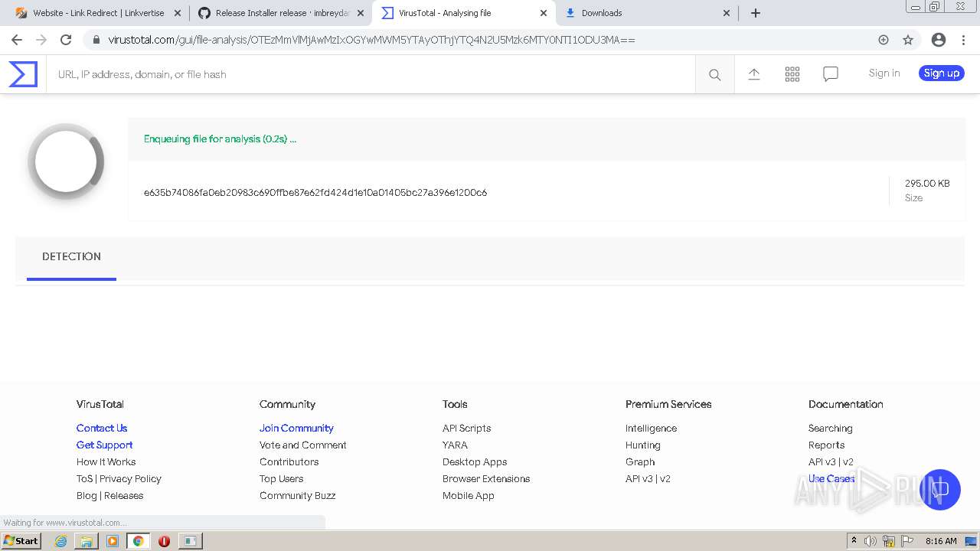This screenshot has height=551, width=980.
Task: Close the Linkvertise tab
Action: (178, 13)
